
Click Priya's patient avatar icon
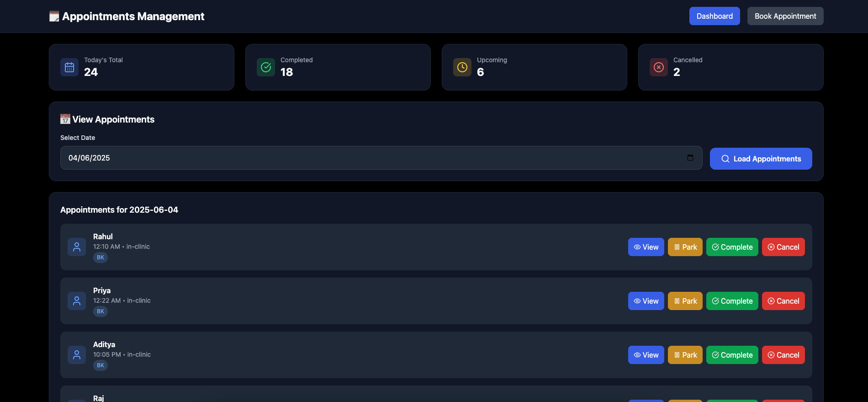point(77,301)
